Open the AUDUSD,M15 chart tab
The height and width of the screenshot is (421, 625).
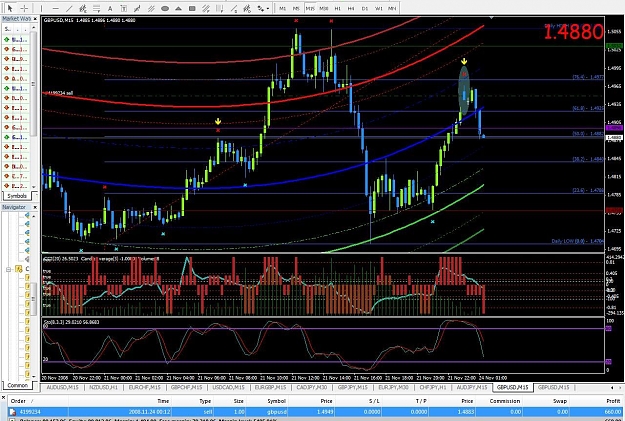(62, 387)
